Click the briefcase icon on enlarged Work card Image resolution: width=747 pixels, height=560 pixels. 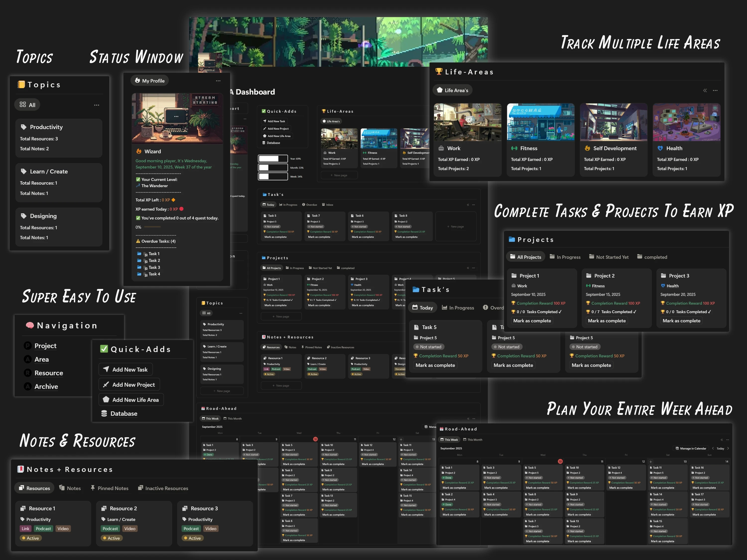click(441, 148)
